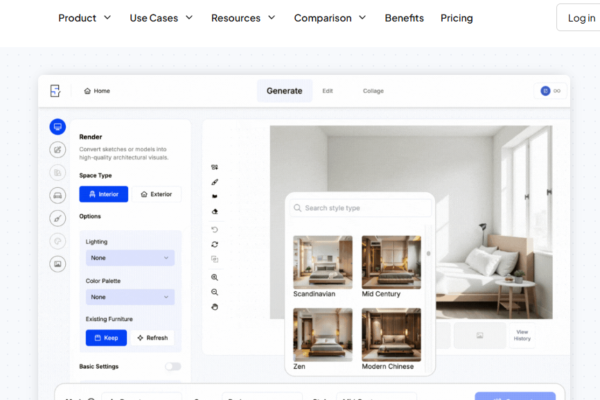Go to Home in the app header
600x400 pixels.
pyautogui.click(x=97, y=91)
